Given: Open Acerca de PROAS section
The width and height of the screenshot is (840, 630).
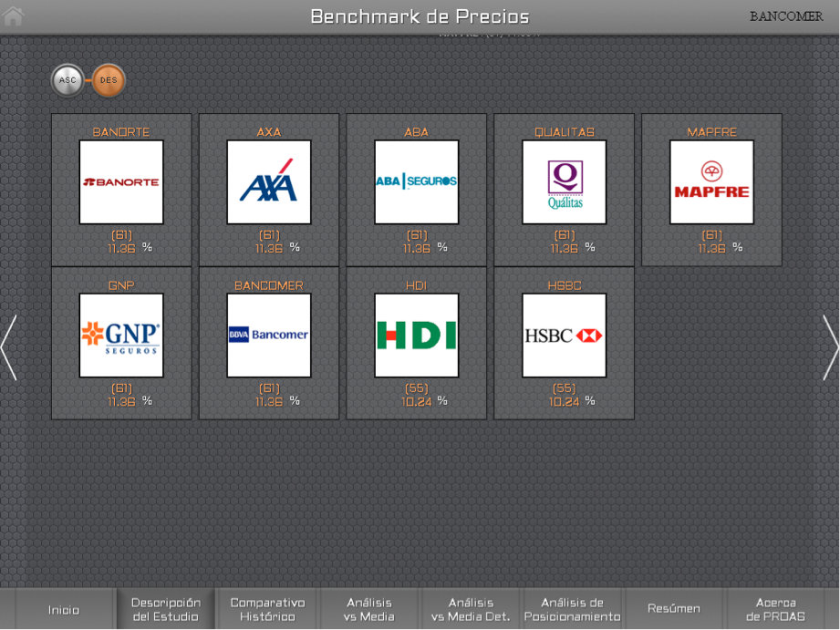Looking at the screenshot, I should click(776, 609).
